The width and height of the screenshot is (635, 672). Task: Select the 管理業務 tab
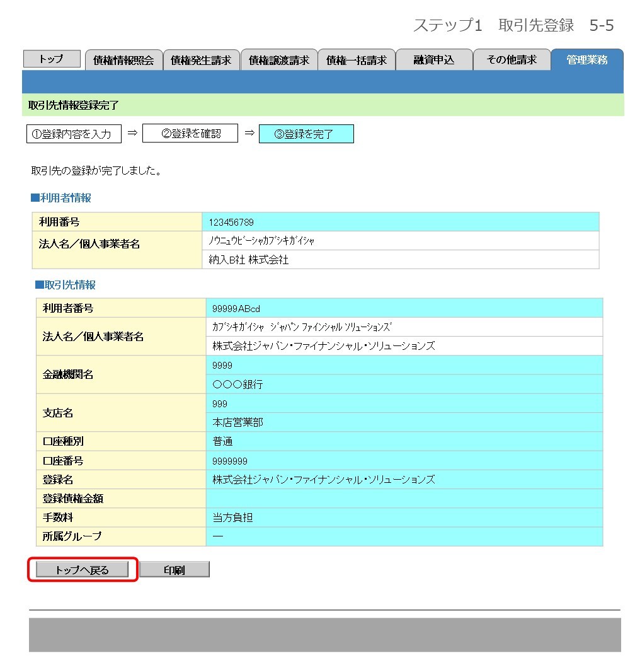pyautogui.click(x=587, y=60)
